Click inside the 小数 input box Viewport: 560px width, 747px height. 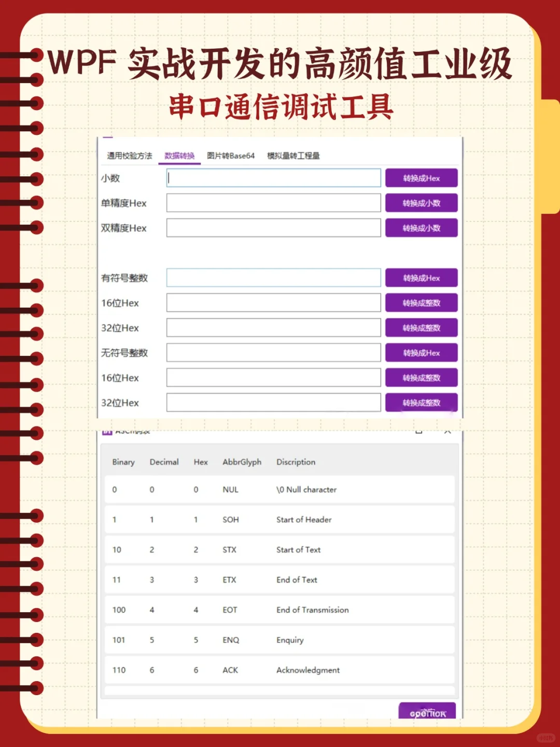(x=273, y=177)
